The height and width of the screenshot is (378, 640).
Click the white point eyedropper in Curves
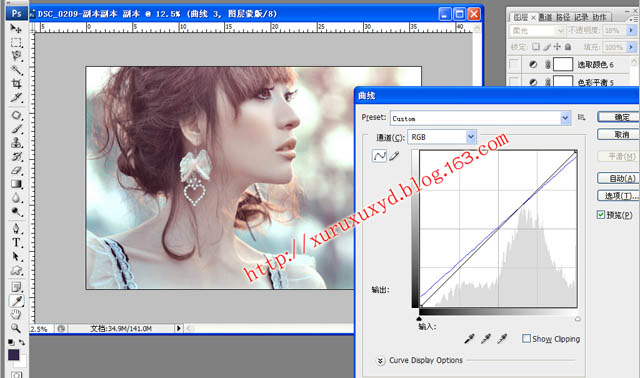point(502,338)
